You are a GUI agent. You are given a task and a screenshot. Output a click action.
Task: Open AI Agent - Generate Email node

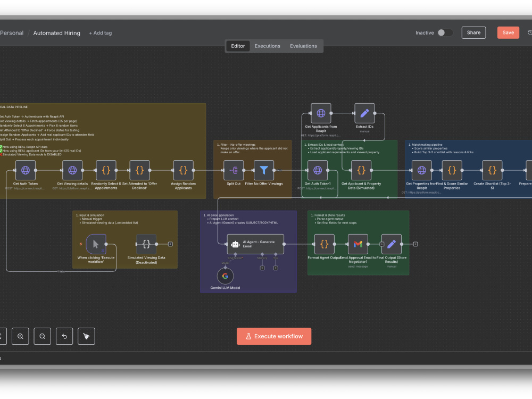255,244
